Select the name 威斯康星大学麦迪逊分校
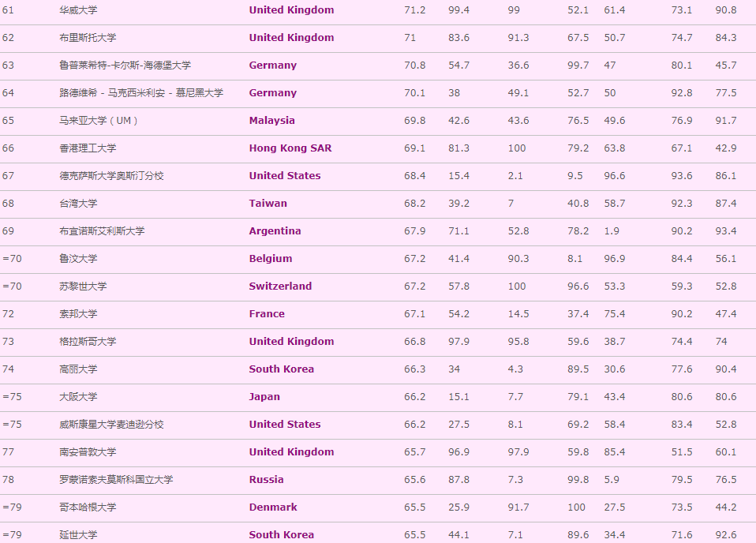The image size is (756, 543). [111, 425]
